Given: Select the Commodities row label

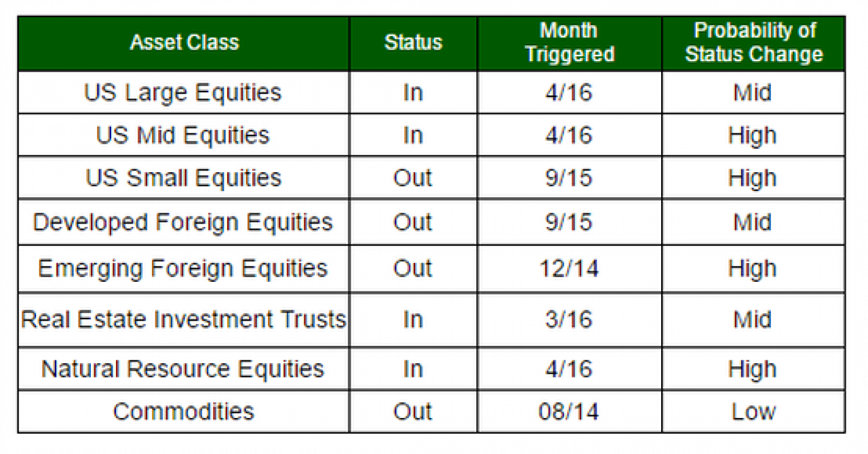Looking at the screenshot, I should pos(183,411).
